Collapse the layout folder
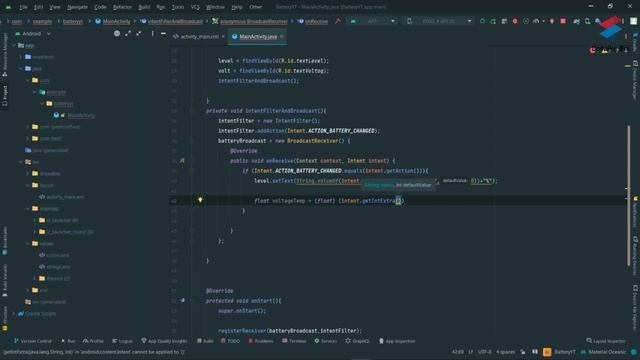 tap(28, 185)
